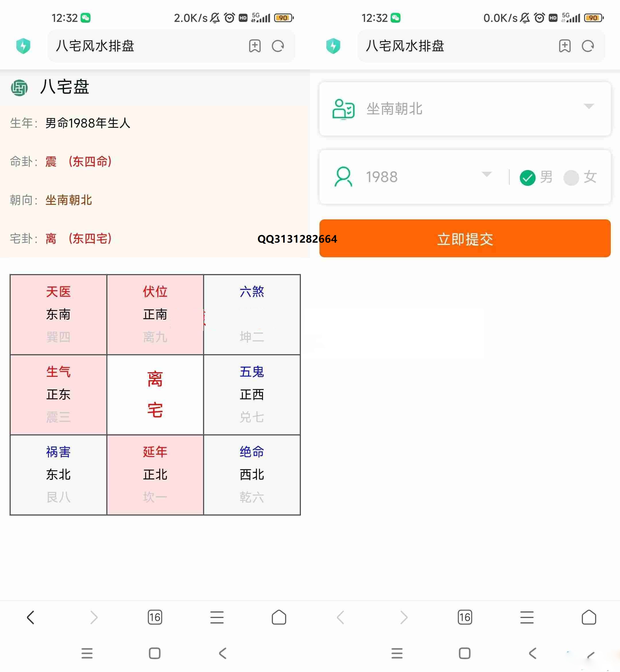Add bookmark icon in left address bar
This screenshot has width=620, height=672.
pos(255,46)
